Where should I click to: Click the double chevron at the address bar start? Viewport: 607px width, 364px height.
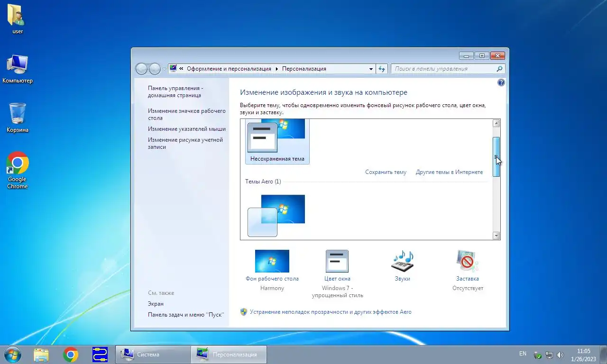181,69
